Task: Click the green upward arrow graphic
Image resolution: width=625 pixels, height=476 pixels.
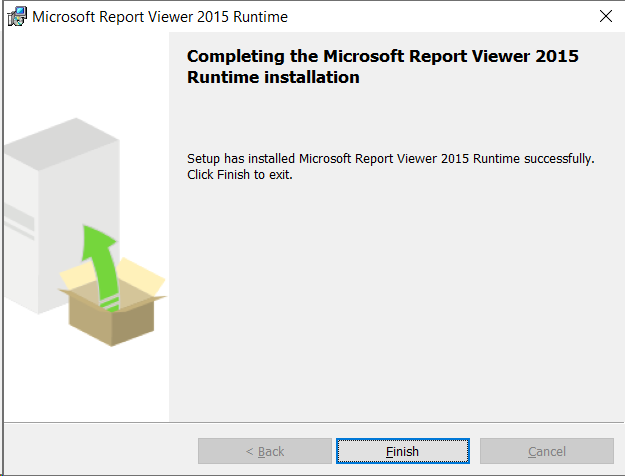Action: click(100, 265)
